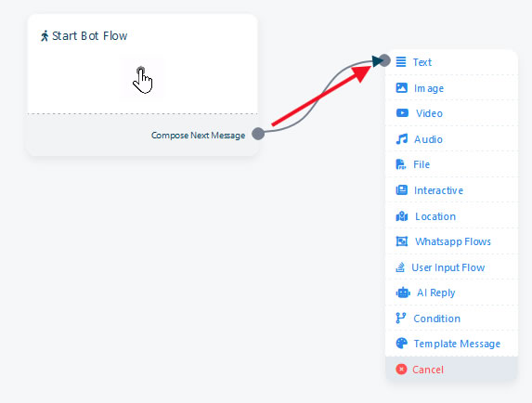This screenshot has height=403, width=532.
Task: Select Whatsapp Flows menu entry
Action: click(451, 241)
